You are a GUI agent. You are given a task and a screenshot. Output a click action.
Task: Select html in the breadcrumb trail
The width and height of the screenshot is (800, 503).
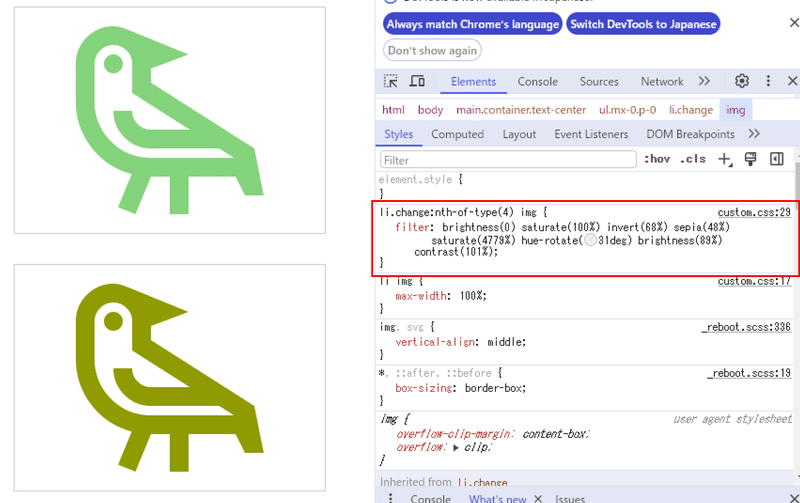(x=393, y=110)
